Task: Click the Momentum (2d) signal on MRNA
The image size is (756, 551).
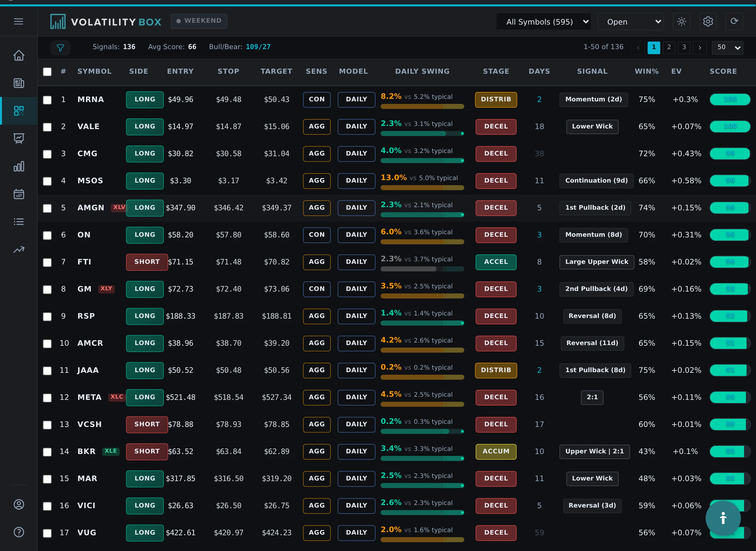Action: point(593,99)
